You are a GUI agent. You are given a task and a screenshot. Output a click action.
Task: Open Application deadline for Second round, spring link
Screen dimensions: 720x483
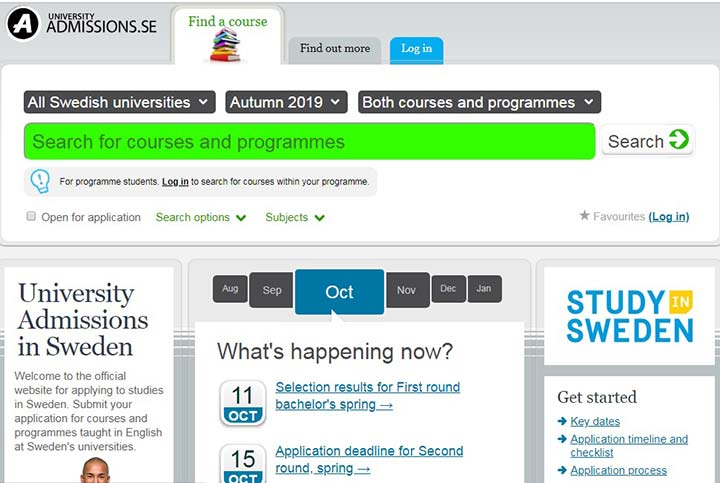pyautogui.click(x=369, y=460)
